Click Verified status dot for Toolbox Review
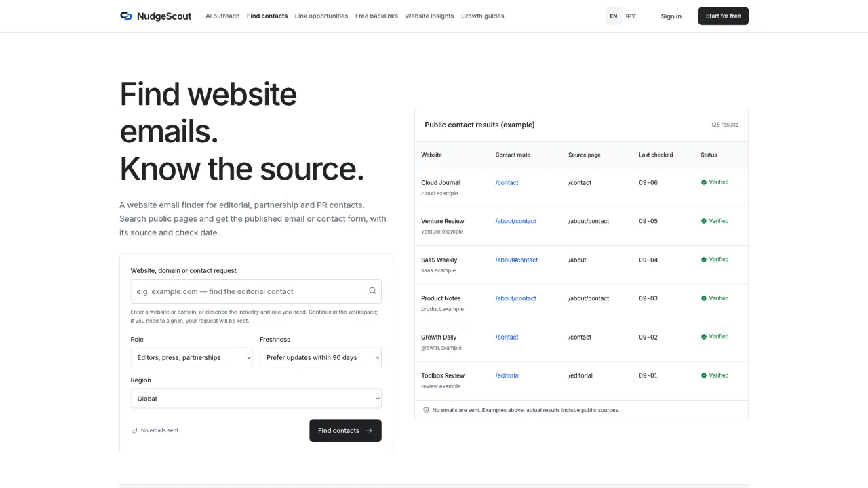Viewport: 868px width, 488px height. 704,375
